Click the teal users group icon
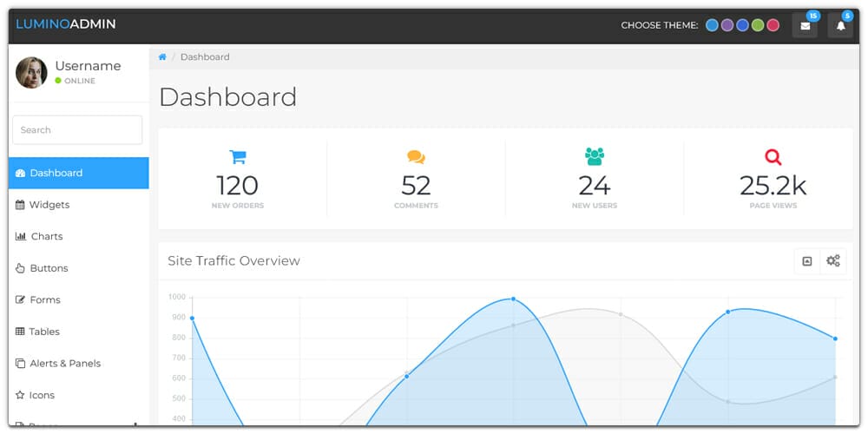Screen dimensions: 868x434 (595, 156)
